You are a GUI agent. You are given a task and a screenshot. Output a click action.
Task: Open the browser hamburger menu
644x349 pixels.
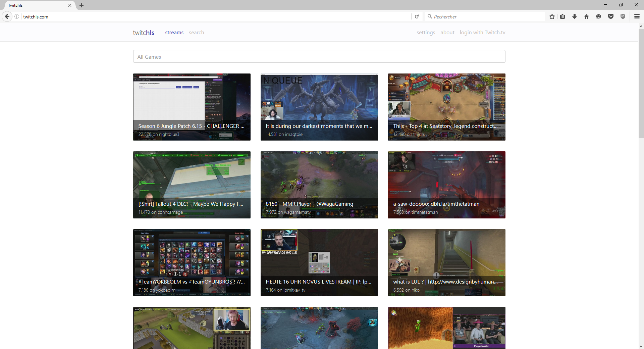(x=637, y=16)
